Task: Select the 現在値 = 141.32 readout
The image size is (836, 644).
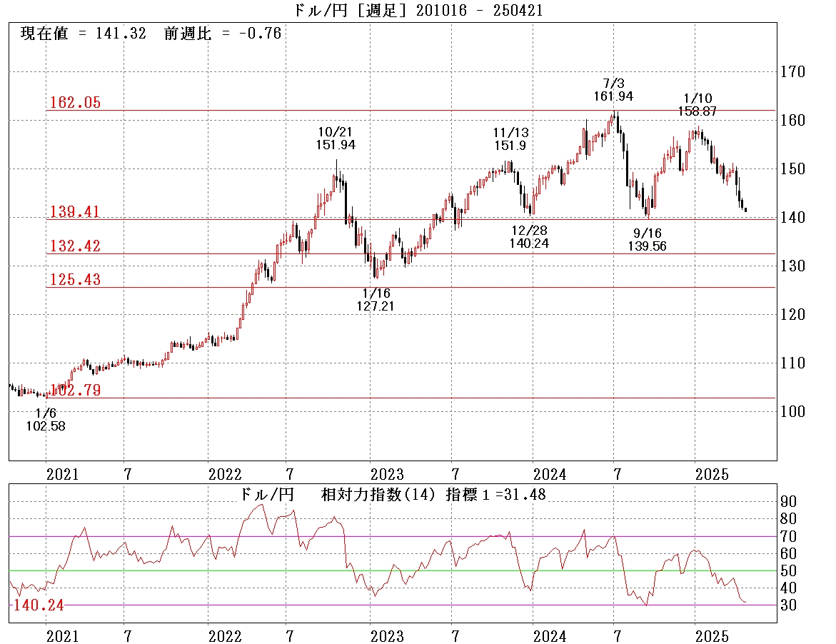Action: click(84, 34)
